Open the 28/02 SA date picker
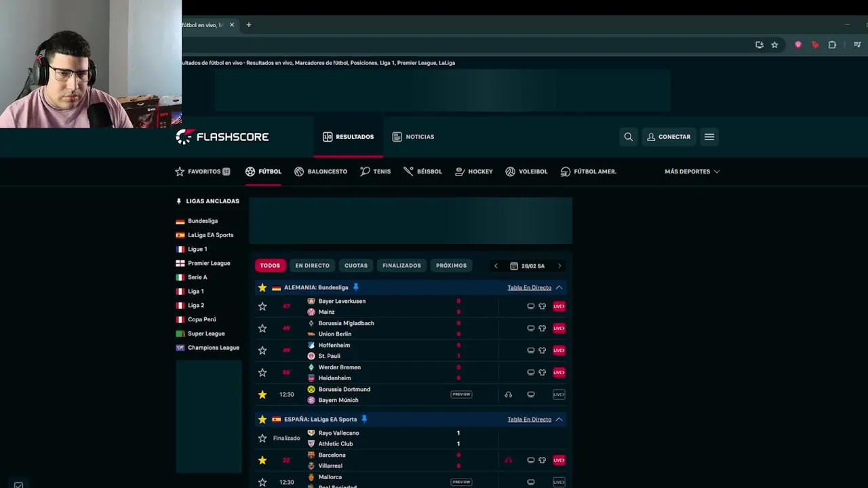The width and height of the screenshot is (868, 488). pos(528,266)
